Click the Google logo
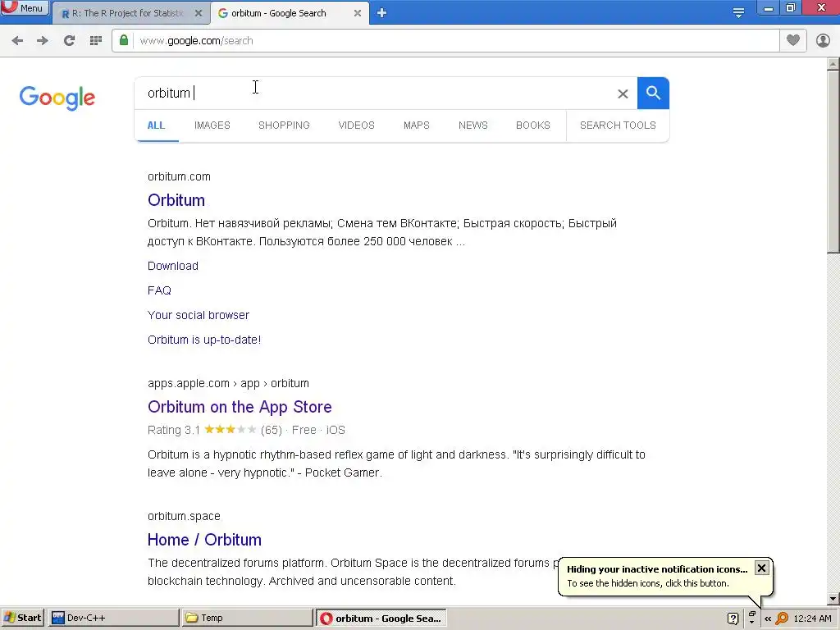This screenshot has width=840, height=630. (x=57, y=98)
